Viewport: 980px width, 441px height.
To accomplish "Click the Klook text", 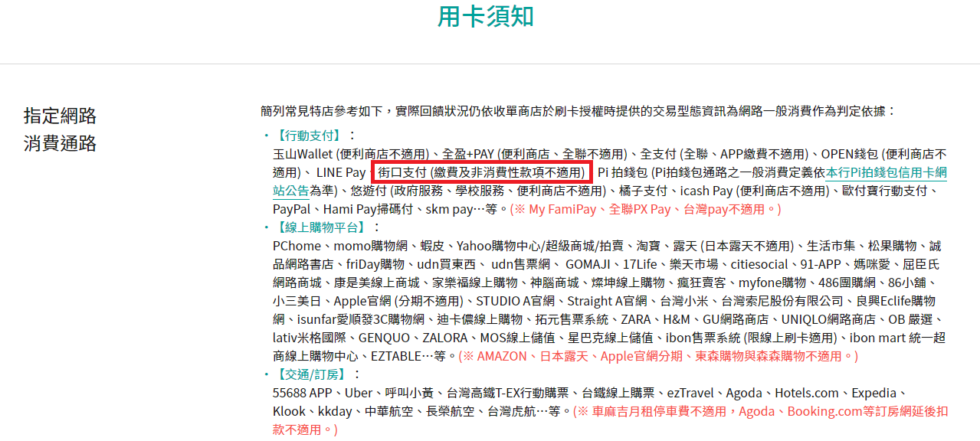I will 289,411.
